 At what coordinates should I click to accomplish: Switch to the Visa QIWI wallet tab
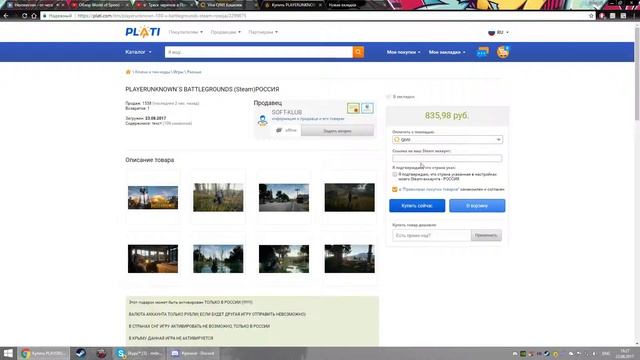pyautogui.click(x=228, y=5)
